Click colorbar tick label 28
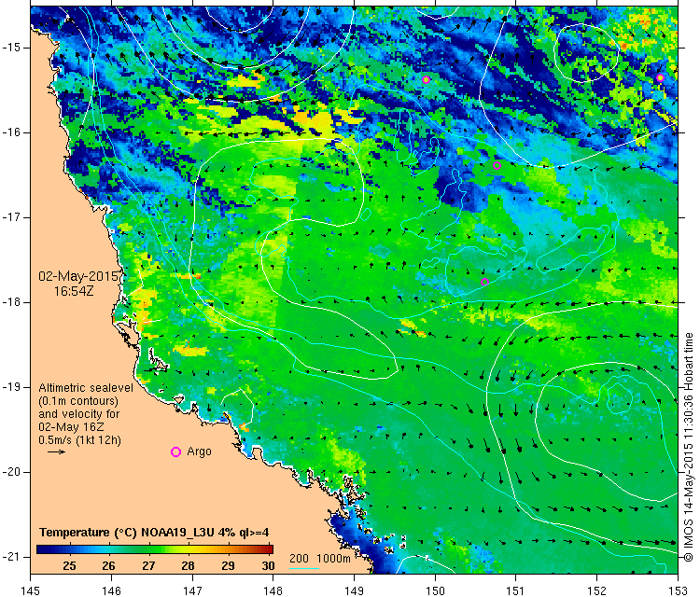The width and height of the screenshot is (700, 597). click(188, 566)
